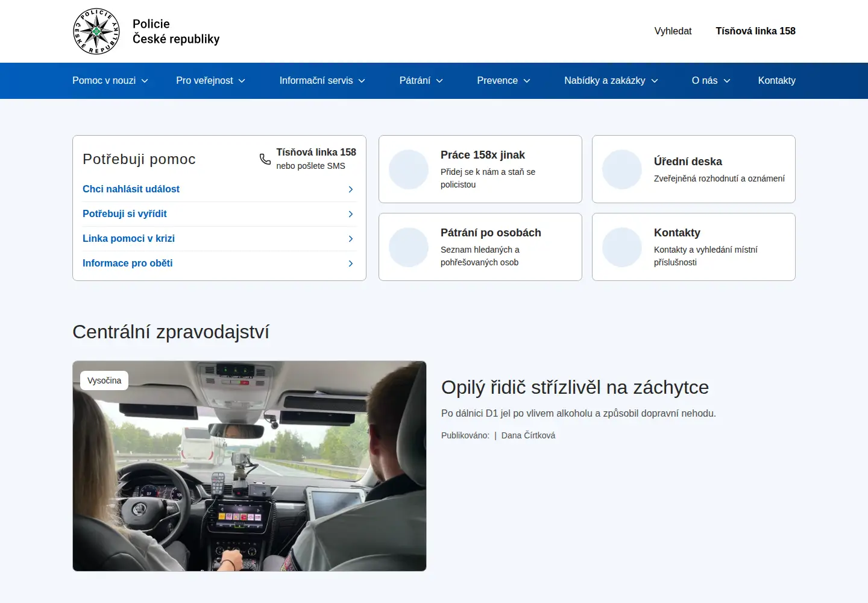This screenshot has width=868, height=603.
Task: Open the Kontakty card title
Action: click(x=677, y=233)
